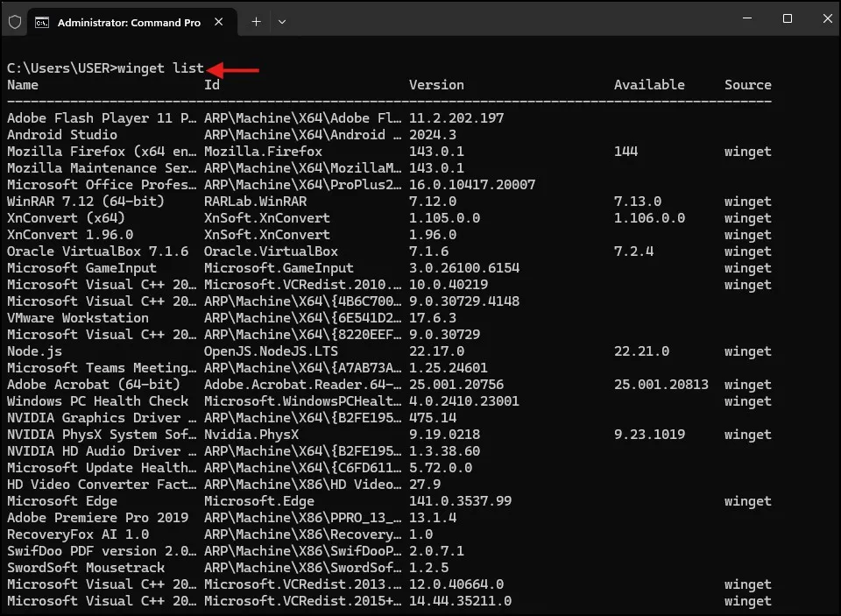
Task: Click available version '9.23.1019'
Action: (x=649, y=434)
